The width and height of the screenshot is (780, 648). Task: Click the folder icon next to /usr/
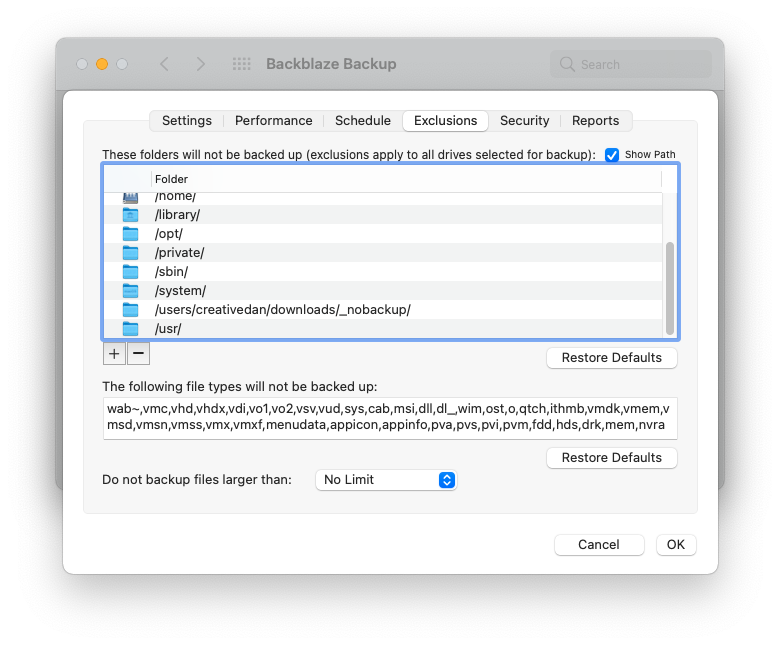(x=130, y=329)
